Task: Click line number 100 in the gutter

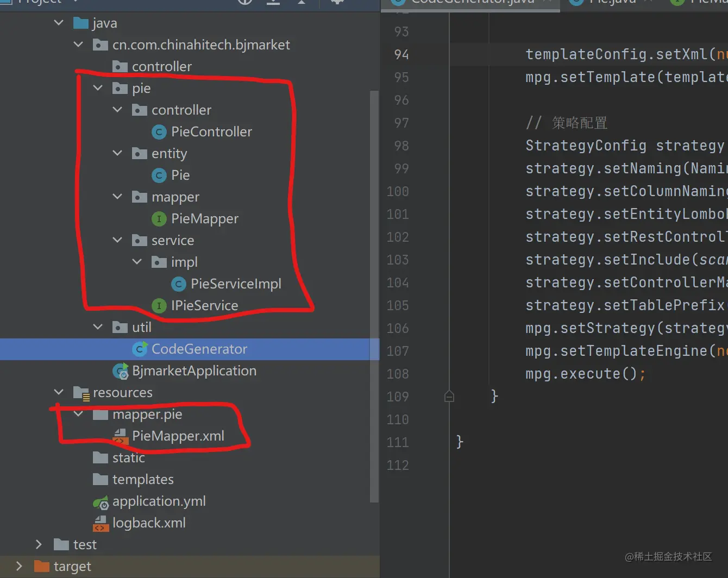Action: click(398, 191)
